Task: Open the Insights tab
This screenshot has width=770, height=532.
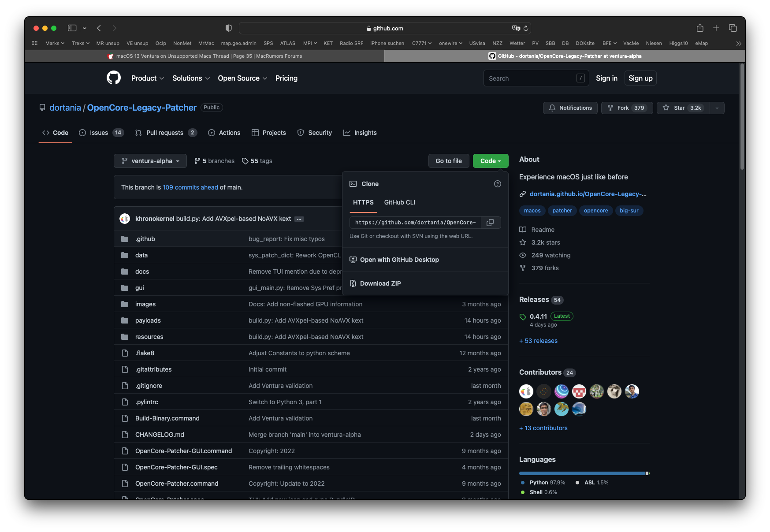Action: click(x=360, y=133)
